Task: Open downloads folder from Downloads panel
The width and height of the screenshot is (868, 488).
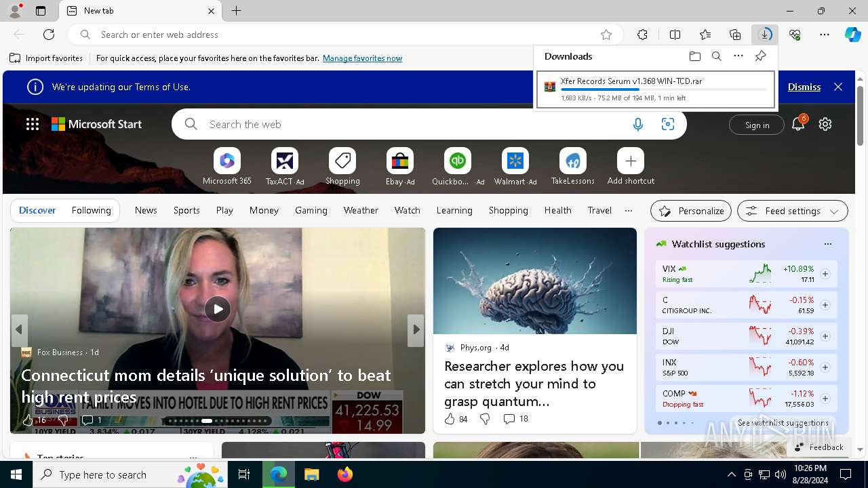Action: point(694,56)
